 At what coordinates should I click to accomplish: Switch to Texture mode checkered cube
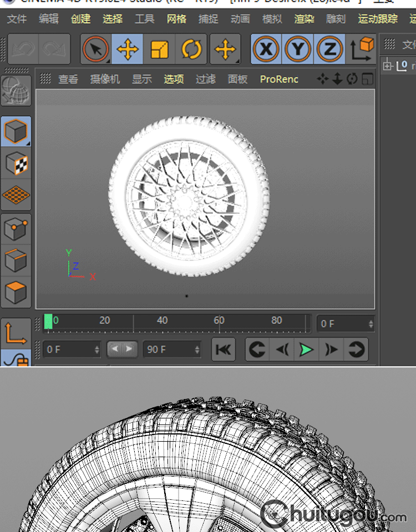point(16,163)
